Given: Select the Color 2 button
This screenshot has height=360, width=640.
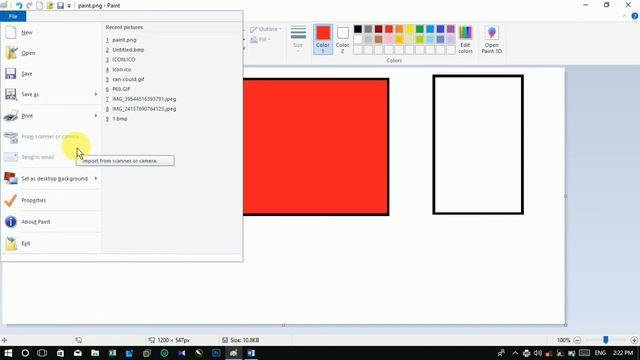Looking at the screenshot, I should (x=342, y=40).
